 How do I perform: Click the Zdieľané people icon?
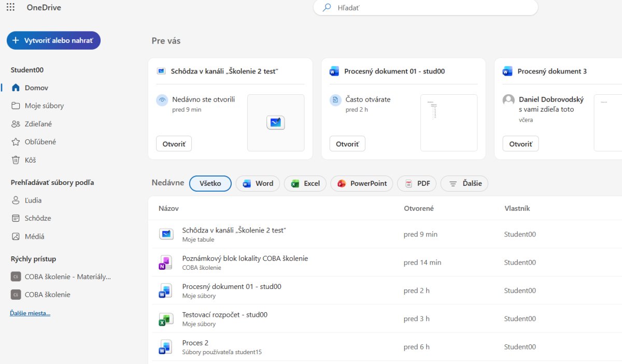(16, 124)
